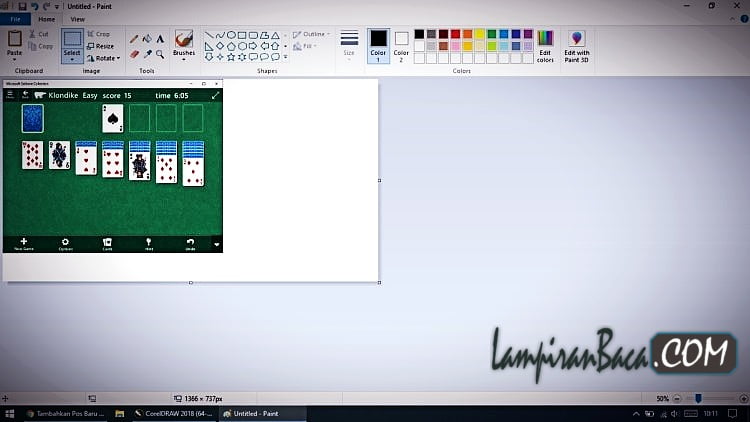Select Color 2 background box
Image resolution: width=750 pixels, height=422 pixels.
[402, 44]
